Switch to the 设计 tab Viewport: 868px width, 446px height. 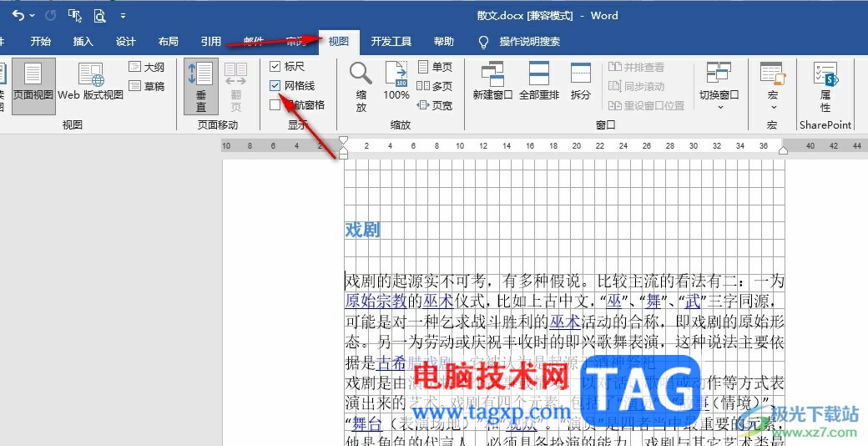[126, 42]
